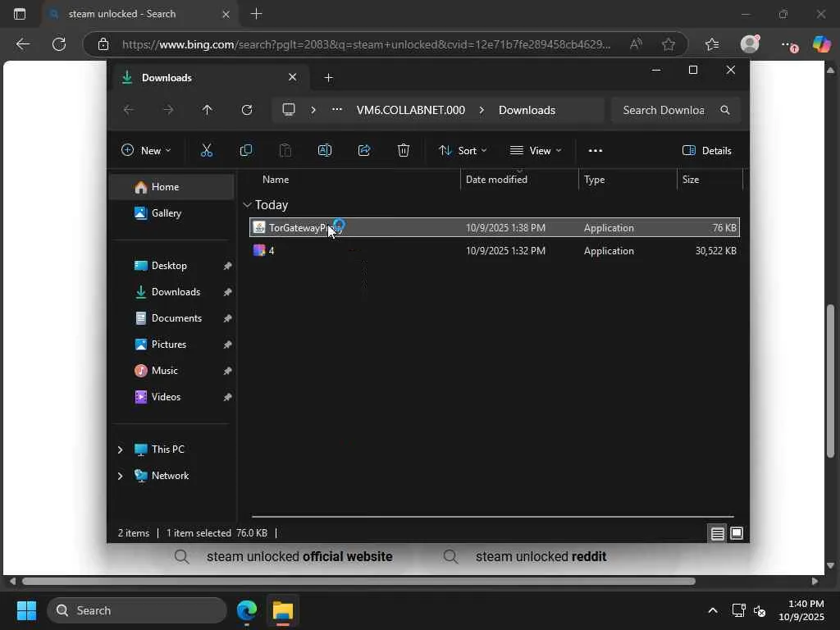Click the Edge address bar URL

point(367,44)
